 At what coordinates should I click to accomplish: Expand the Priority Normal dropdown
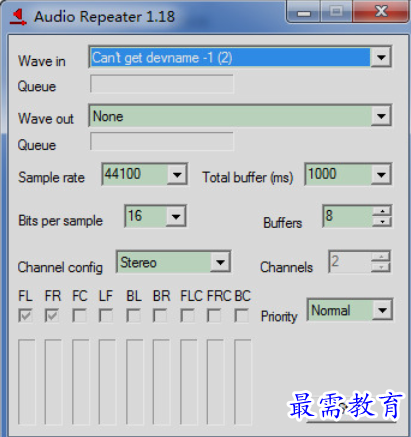click(382, 310)
